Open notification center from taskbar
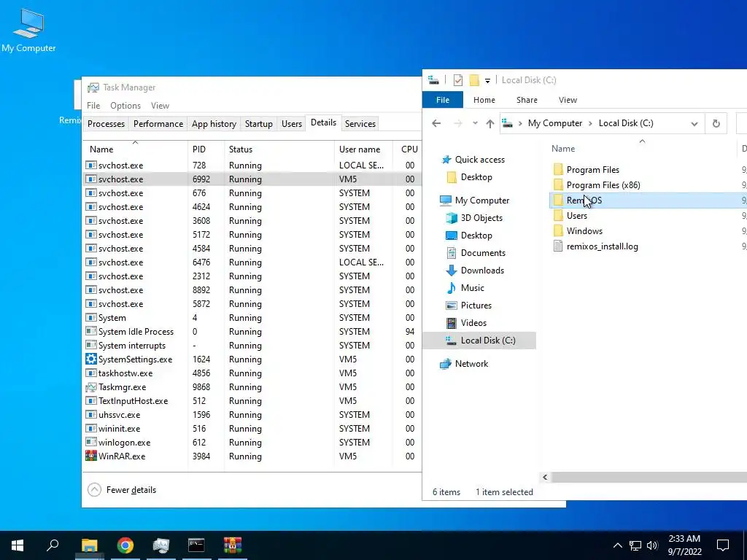 pyautogui.click(x=723, y=545)
